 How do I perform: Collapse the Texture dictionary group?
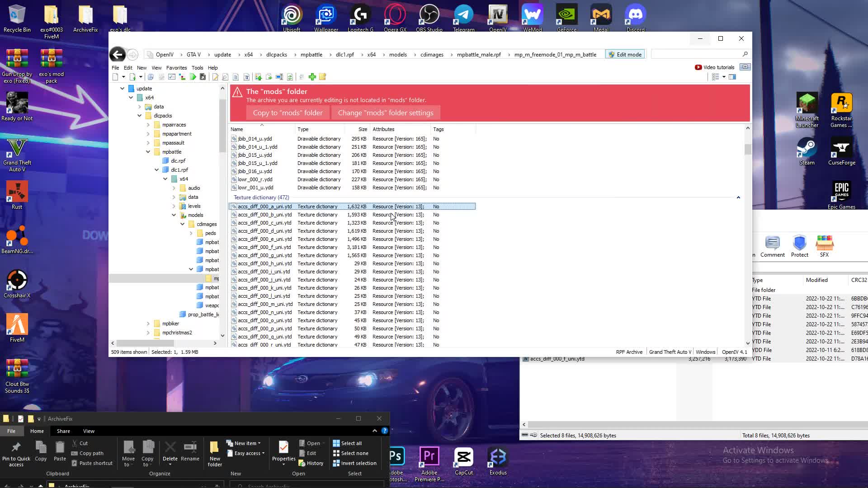pyautogui.click(x=738, y=197)
